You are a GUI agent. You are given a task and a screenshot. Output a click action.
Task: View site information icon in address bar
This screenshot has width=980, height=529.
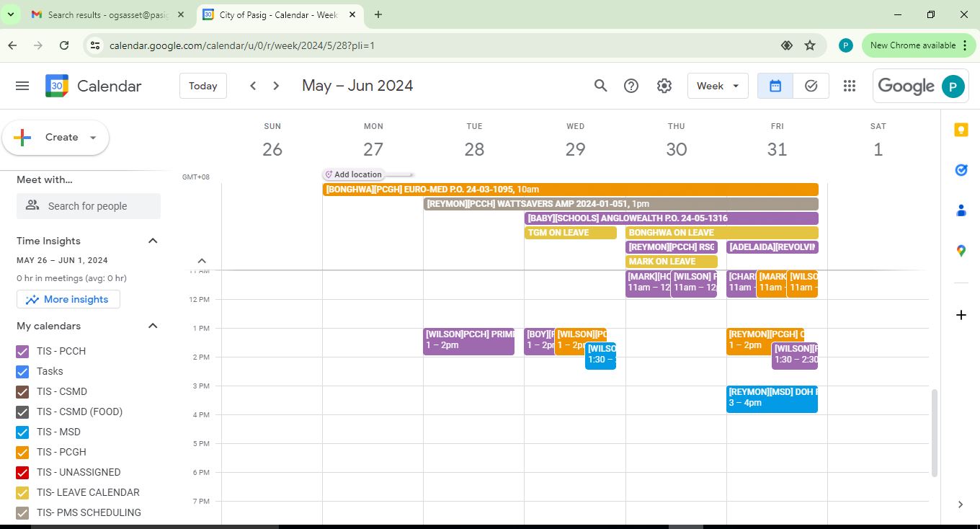click(94, 45)
